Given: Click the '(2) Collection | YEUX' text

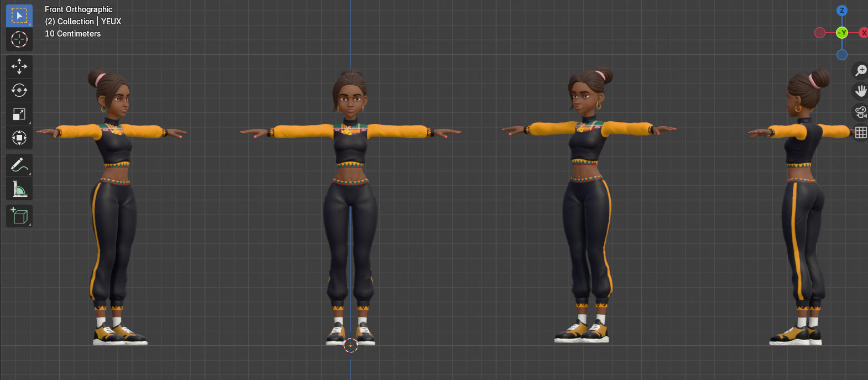Looking at the screenshot, I should (83, 22).
